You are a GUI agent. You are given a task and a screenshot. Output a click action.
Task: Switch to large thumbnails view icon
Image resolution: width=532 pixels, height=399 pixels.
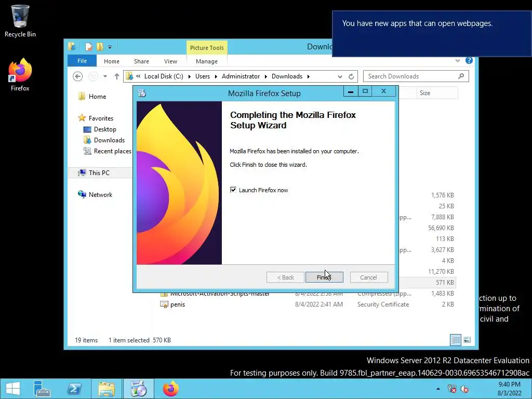(467, 340)
